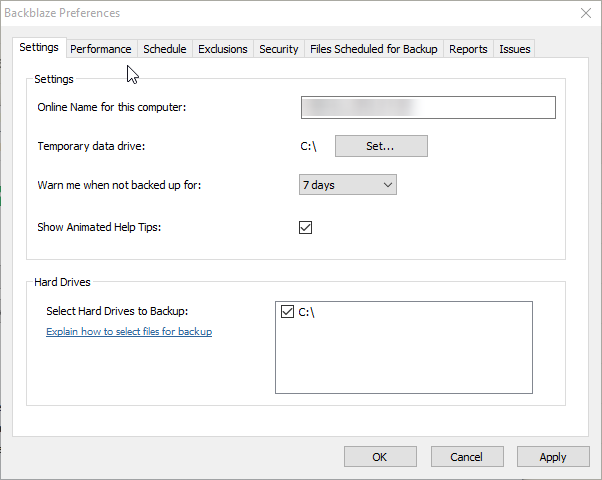Go to the Exclusions tab

point(223,49)
